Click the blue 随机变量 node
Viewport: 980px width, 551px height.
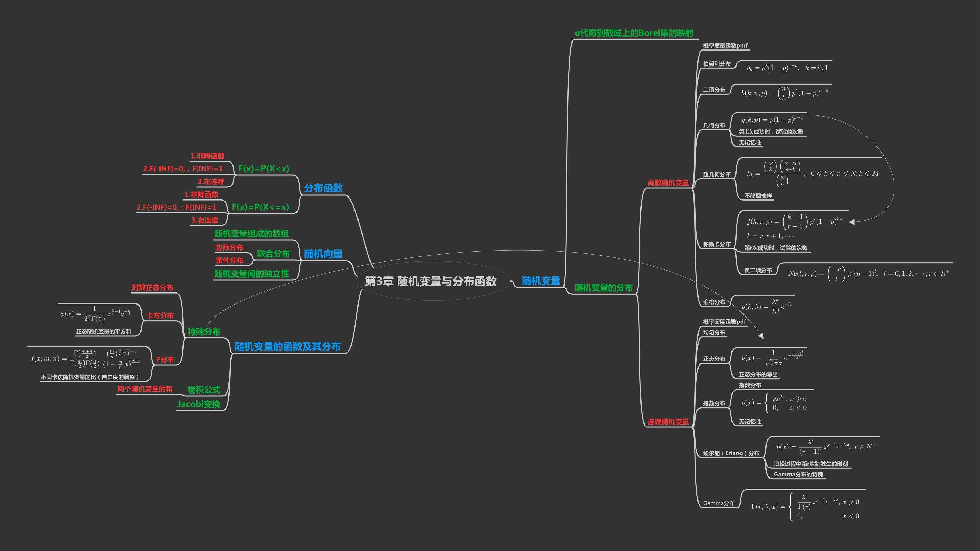(x=541, y=281)
